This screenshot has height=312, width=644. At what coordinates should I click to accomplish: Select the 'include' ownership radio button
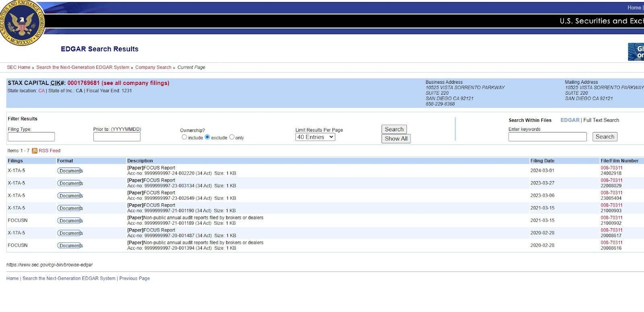point(184,137)
